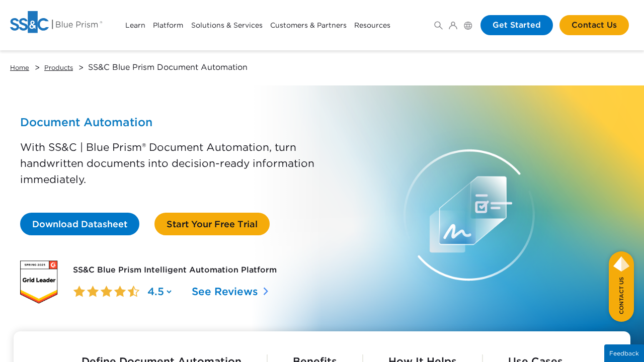The width and height of the screenshot is (644, 362).
Task: Open the globe language selector
Action: (x=468, y=25)
